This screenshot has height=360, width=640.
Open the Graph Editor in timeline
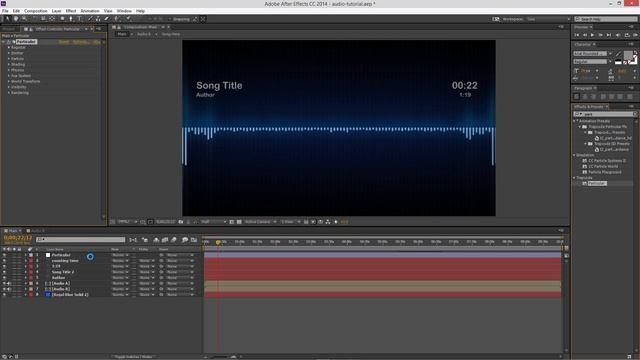click(x=194, y=240)
